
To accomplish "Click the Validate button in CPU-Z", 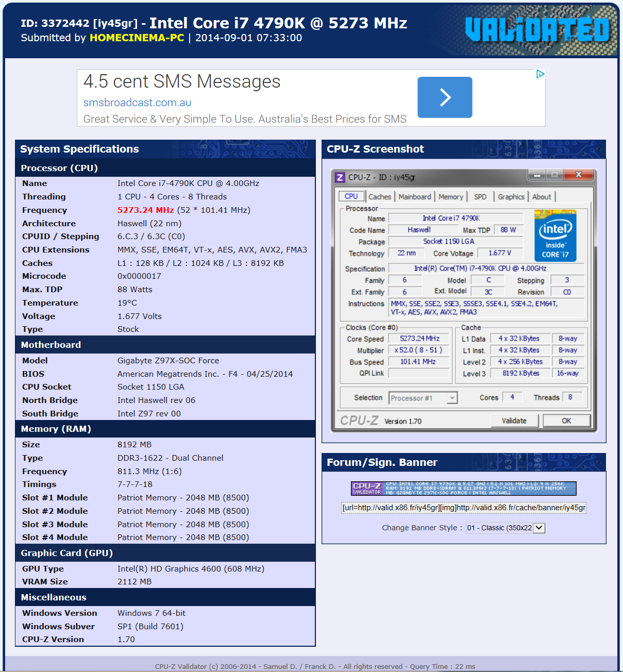I will 514,421.
